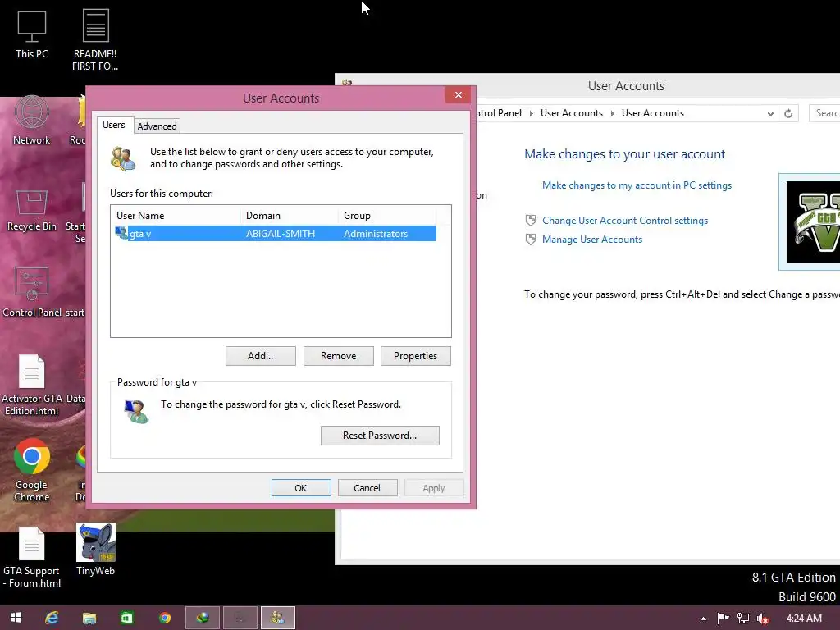Launch TinyWeb desktop icon
The image size is (840, 630).
(x=95, y=550)
